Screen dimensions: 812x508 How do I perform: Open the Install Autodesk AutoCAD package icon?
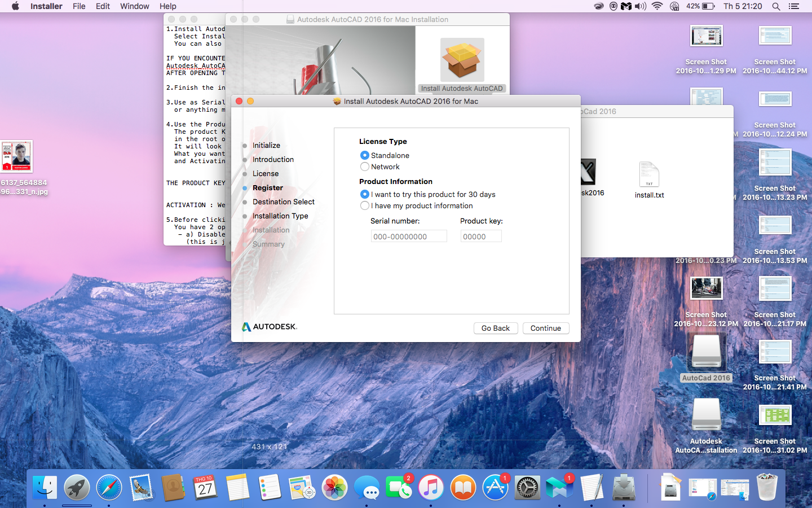click(x=462, y=60)
